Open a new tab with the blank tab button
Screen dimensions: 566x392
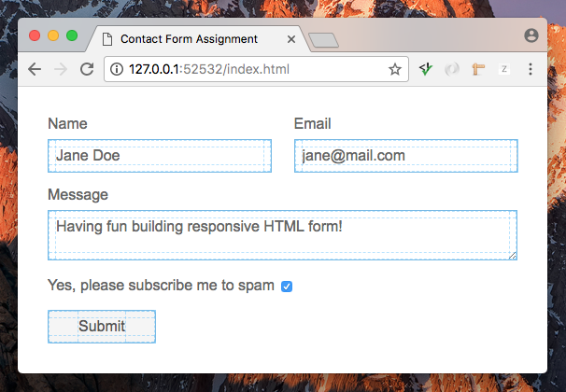tap(324, 40)
